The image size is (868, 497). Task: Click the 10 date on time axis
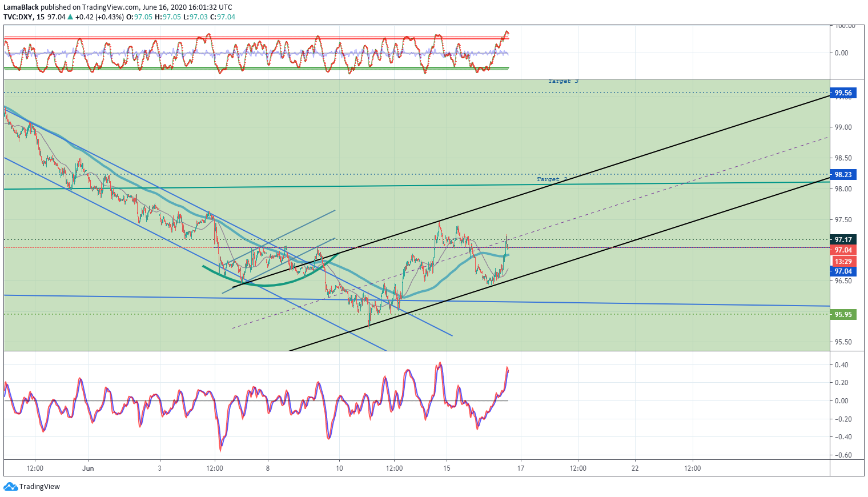pos(339,468)
